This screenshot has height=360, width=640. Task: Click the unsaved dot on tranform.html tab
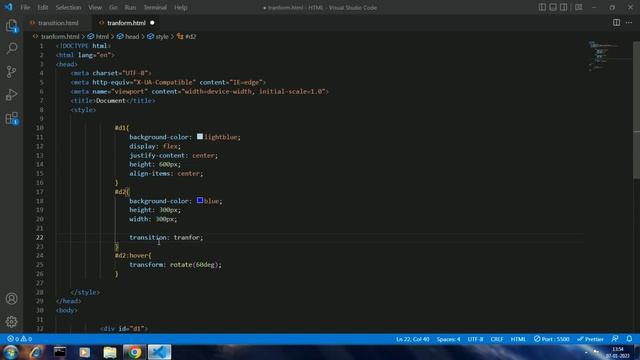tap(152, 23)
